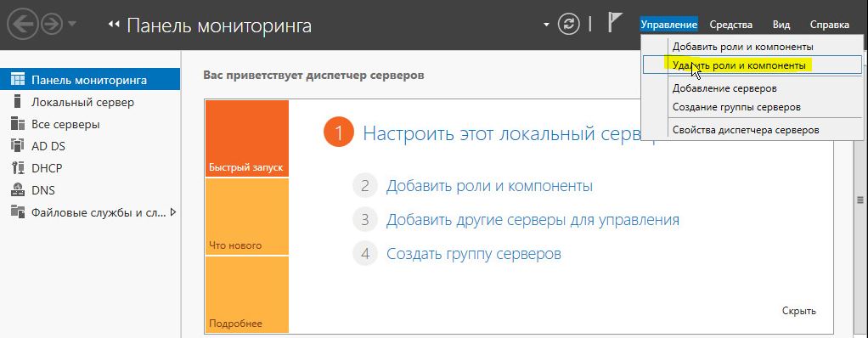Click the back navigation arrow icon

click(23, 25)
